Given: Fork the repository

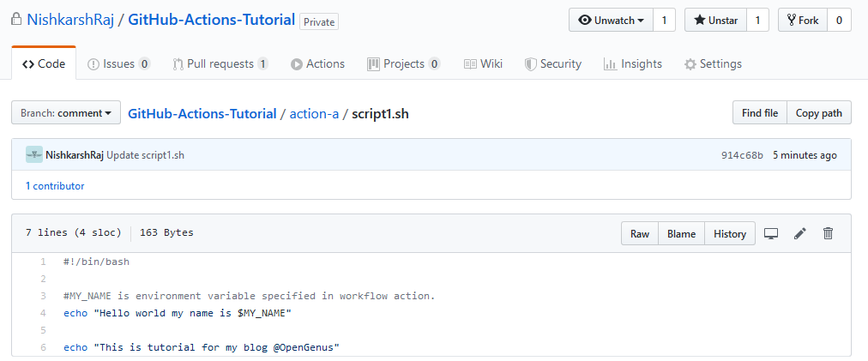Looking at the screenshot, I should [x=803, y=21].
